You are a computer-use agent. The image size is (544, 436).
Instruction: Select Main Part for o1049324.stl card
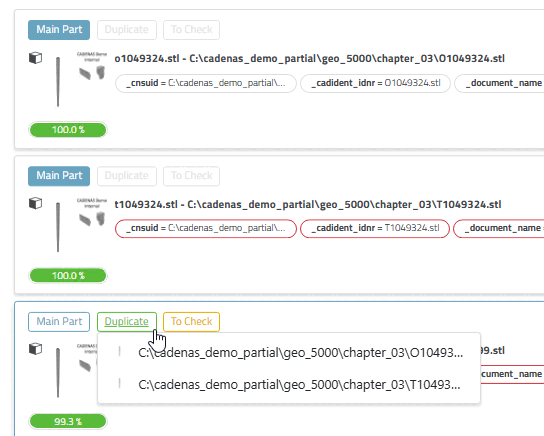click(x=59, y=30)
